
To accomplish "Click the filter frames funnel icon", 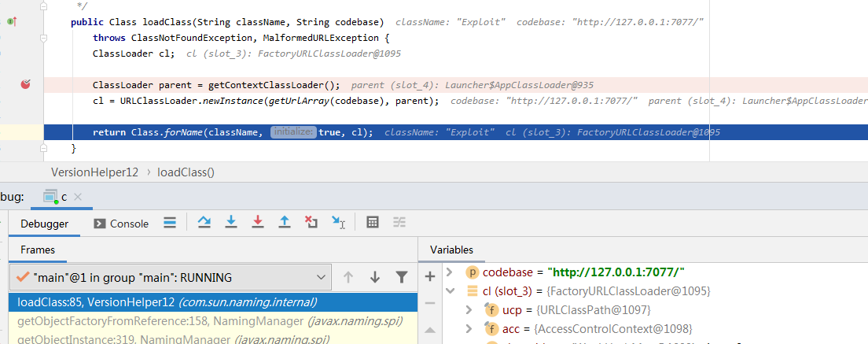I will (x=401, y=277).
